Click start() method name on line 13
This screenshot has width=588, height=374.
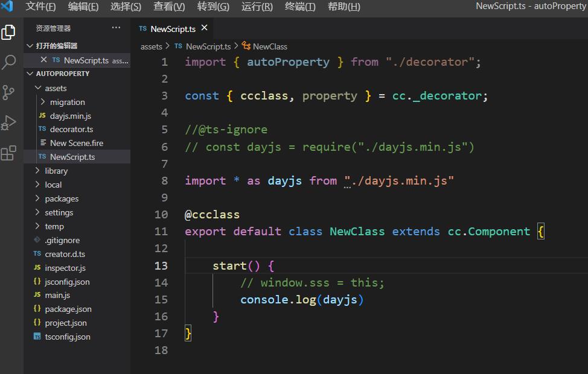(x=229, y=265)
